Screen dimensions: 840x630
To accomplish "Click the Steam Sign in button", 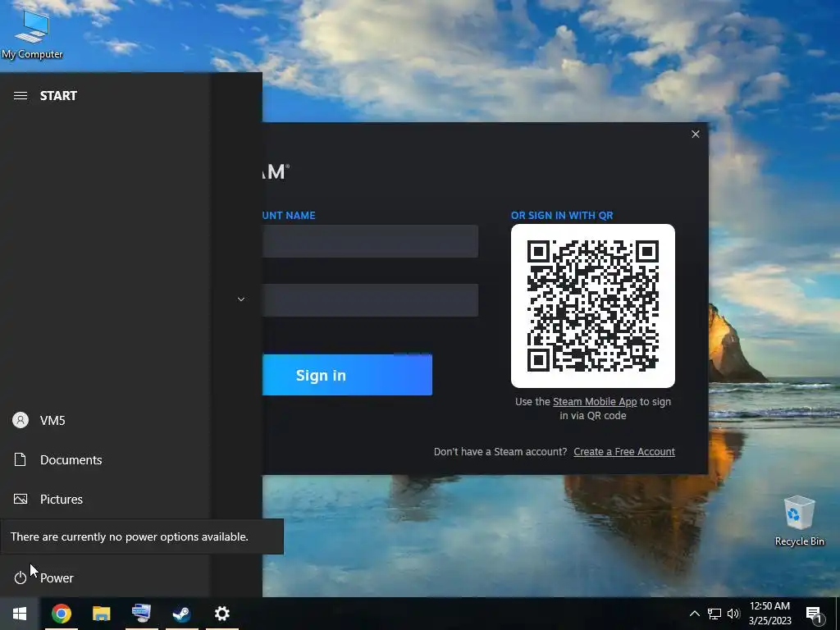I will (347, 375).
